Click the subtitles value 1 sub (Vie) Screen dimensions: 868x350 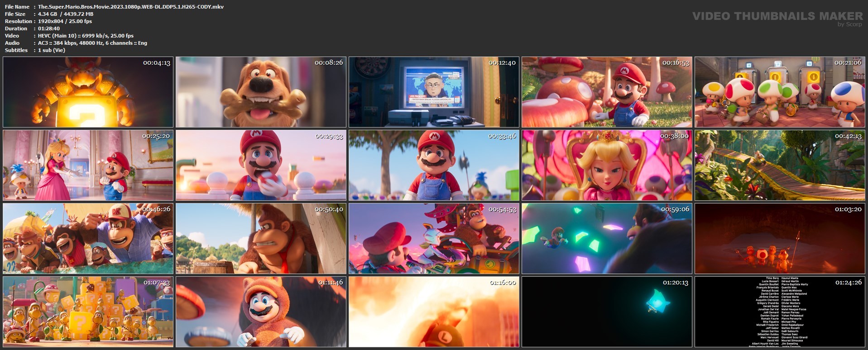tap(52, 50)
